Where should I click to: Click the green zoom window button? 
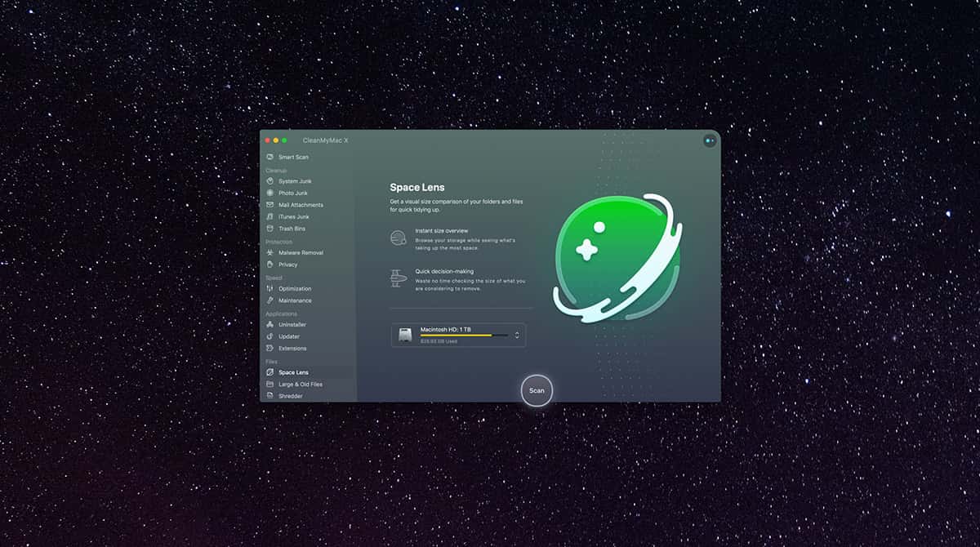tap(284, 140)
